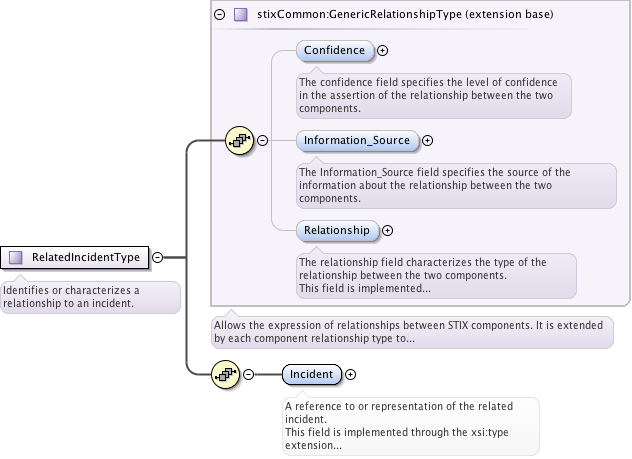Collapse the upper sequence group
This screenshot has width=632, height=459.
point(262,141)
